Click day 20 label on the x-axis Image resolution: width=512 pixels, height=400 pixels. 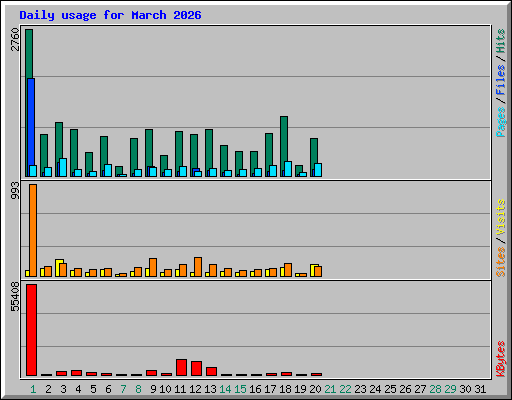tap(315, 389)
